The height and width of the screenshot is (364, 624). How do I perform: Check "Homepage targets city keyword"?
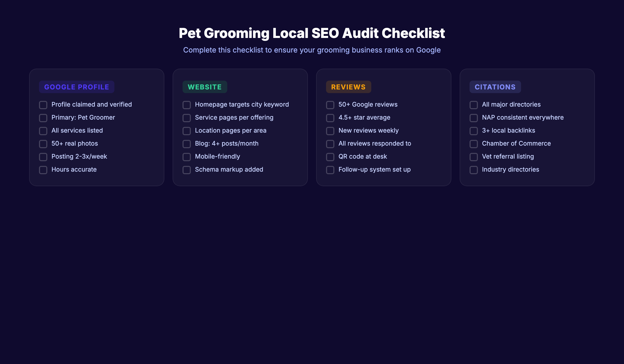[x=186, y=105]
